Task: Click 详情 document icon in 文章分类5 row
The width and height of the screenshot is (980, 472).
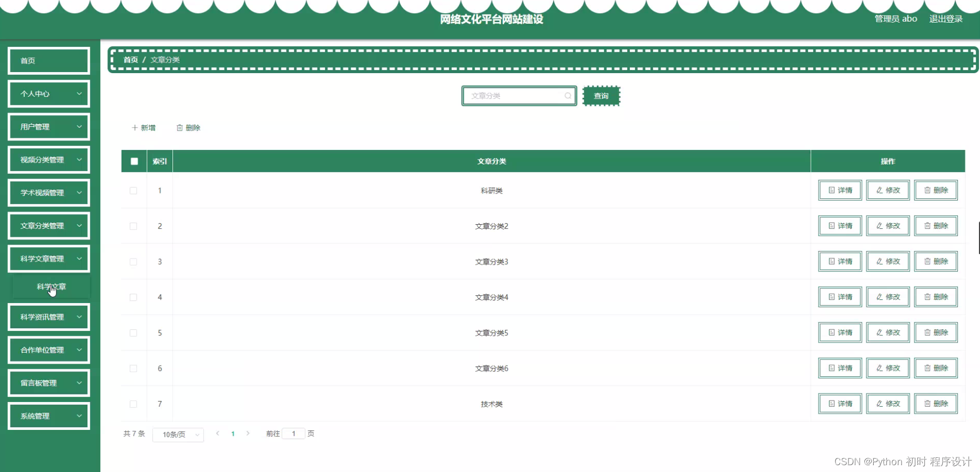Action: coord(831,333)
